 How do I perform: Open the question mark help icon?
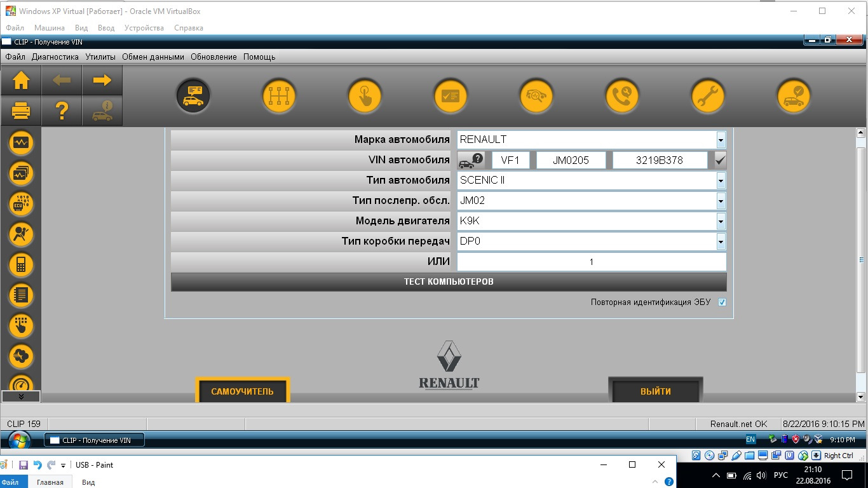(62, 111)
